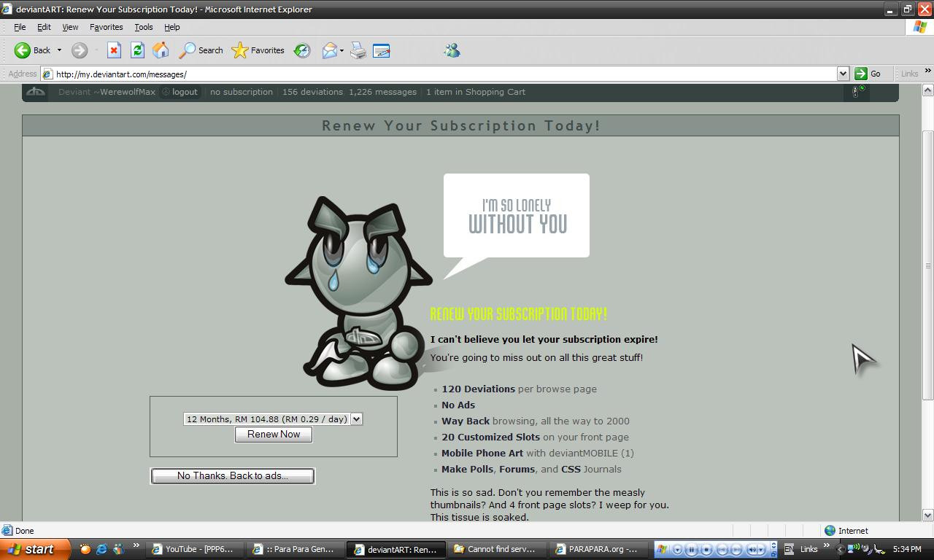Click the 'No Thanks. Back to ads...' button
The height and width of the screenshot is (560, 934).
coord(232,476)
